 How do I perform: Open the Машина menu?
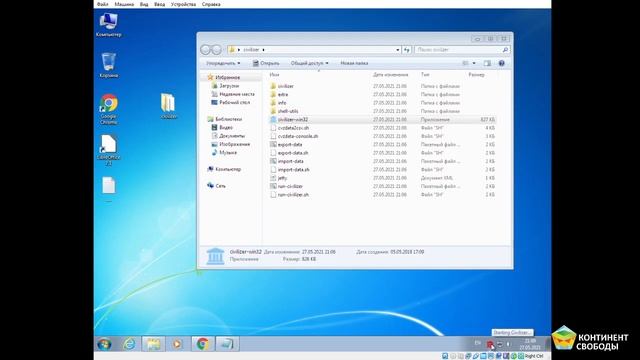124,4
